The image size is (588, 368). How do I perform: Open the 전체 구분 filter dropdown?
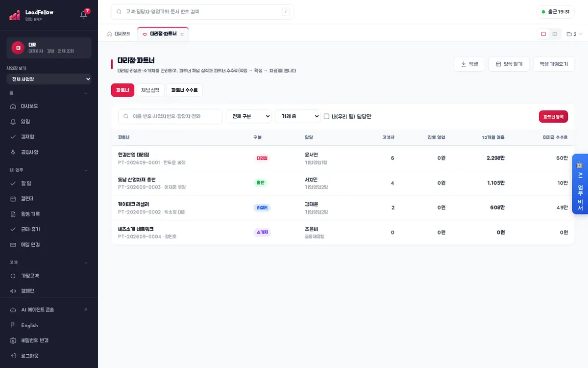248,116
